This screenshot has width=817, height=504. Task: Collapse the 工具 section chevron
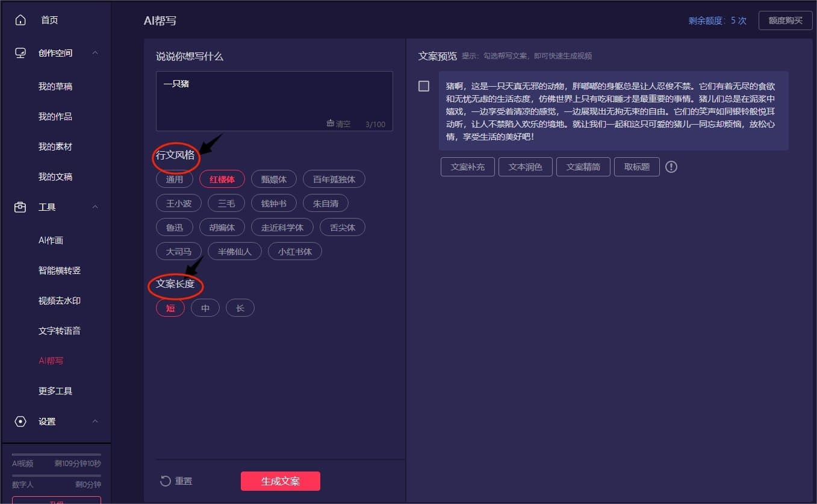point(95,207)
